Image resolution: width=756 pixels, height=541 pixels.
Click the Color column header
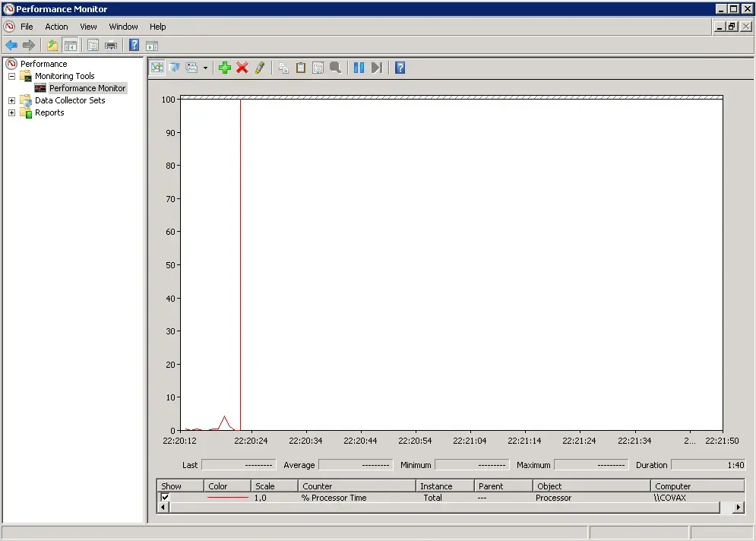[228, 486]
